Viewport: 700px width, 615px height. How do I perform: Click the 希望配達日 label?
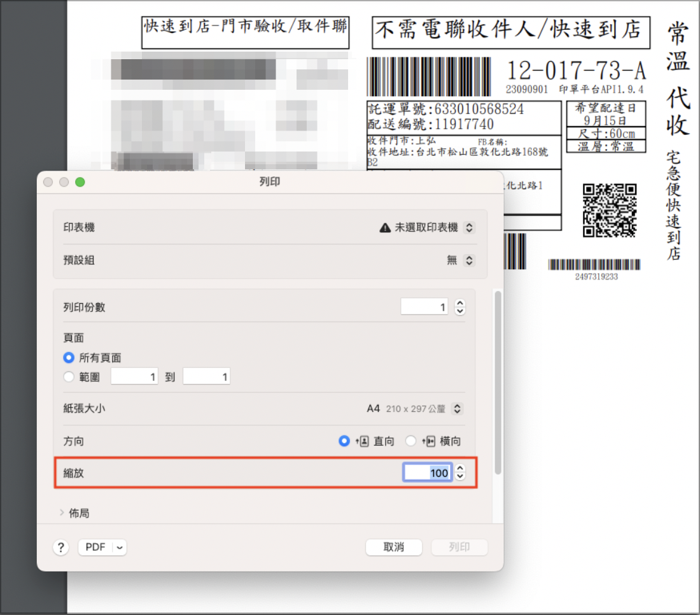pos(605,108)
